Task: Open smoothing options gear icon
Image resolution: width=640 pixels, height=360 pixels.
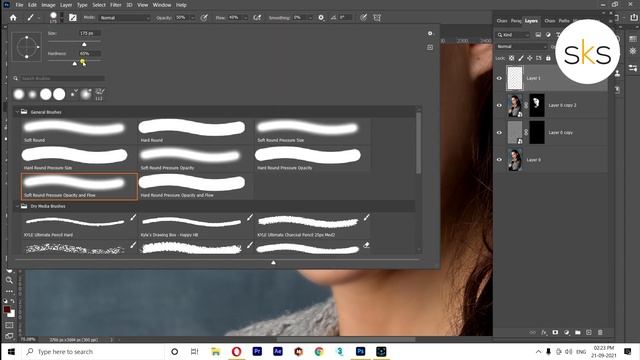Action: point(321,18)
